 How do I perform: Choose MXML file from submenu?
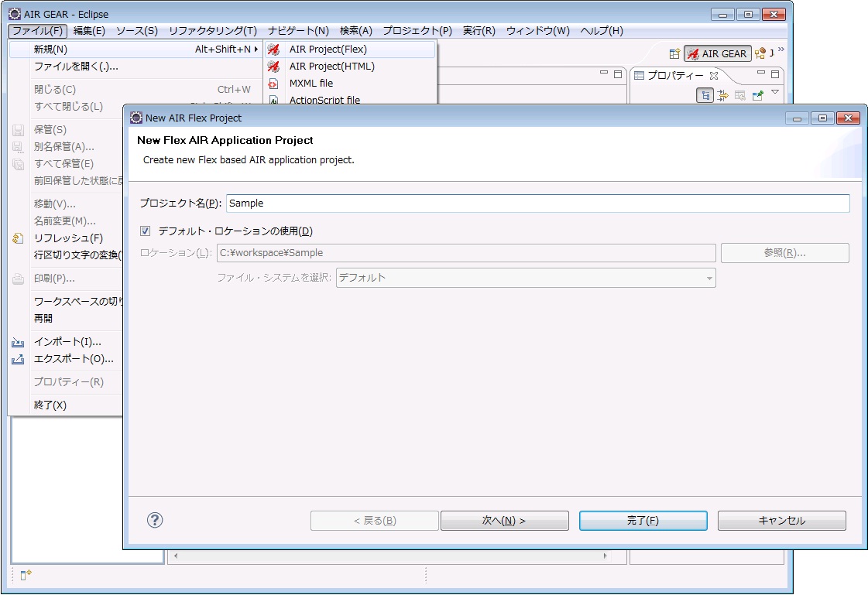[351, 84]
